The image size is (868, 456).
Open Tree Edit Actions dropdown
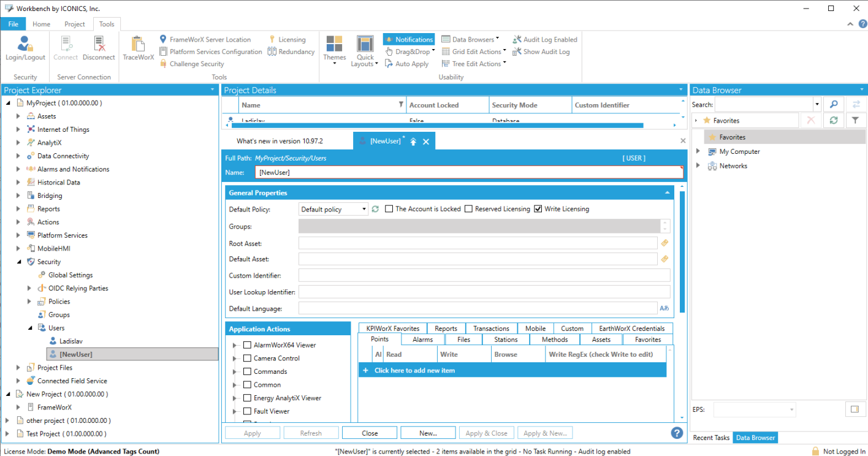[474, 64]
